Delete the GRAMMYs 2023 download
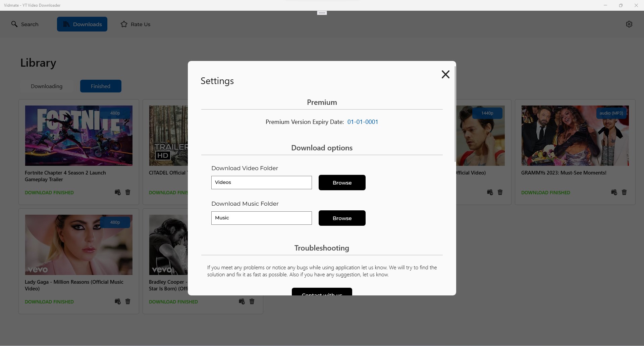The width and height of the screenshot is (644, 346). tap(624, 192)
